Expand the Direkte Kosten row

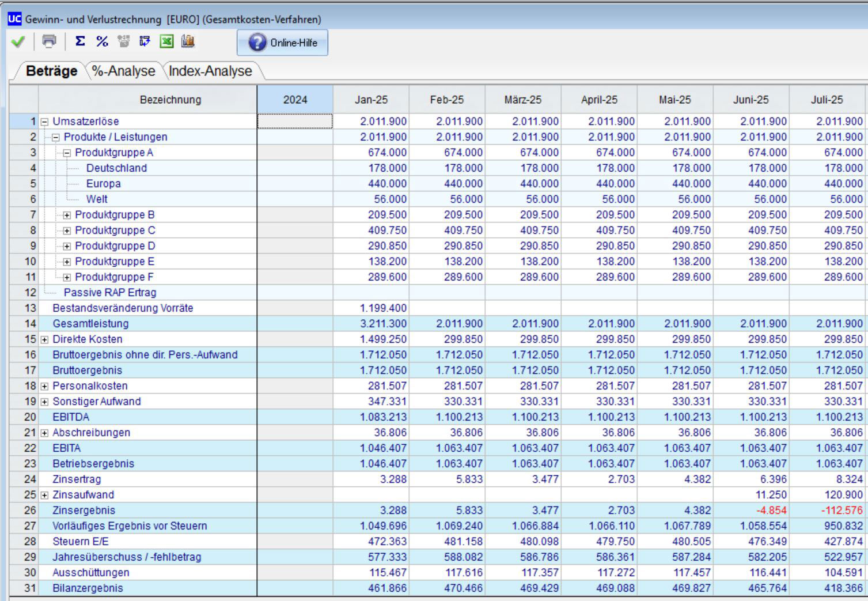click(45, 340)
